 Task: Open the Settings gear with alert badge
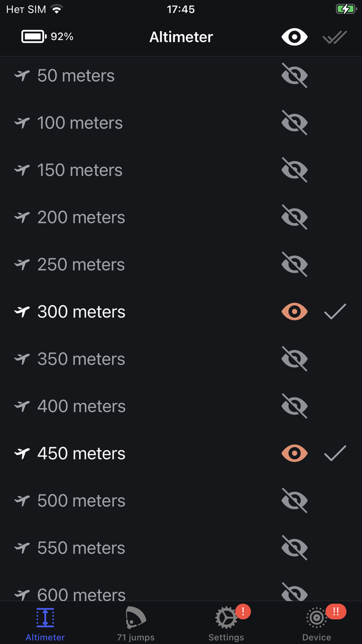(x=226, y=617)
